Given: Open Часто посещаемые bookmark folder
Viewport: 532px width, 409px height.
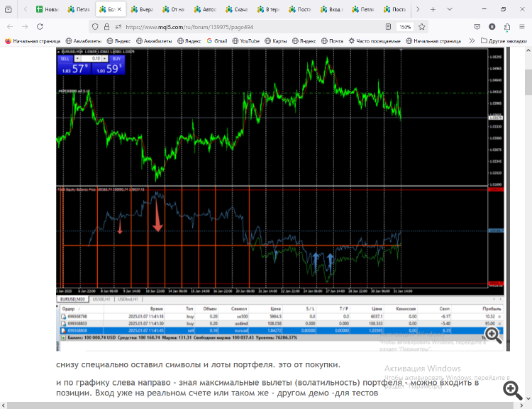Looking at the screenshot, I should [375, 41].
